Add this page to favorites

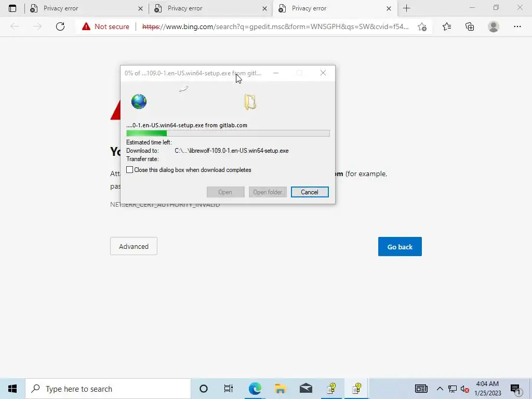coord(422,26)
